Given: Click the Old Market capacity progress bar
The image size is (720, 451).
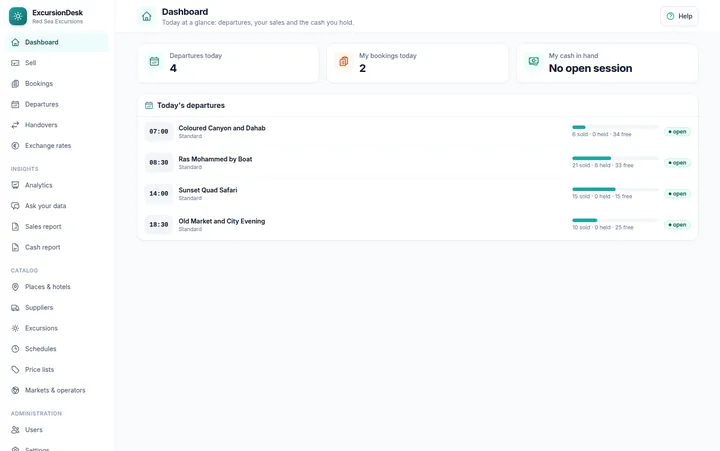Looking at the screenshot, I should coord(615,220).
